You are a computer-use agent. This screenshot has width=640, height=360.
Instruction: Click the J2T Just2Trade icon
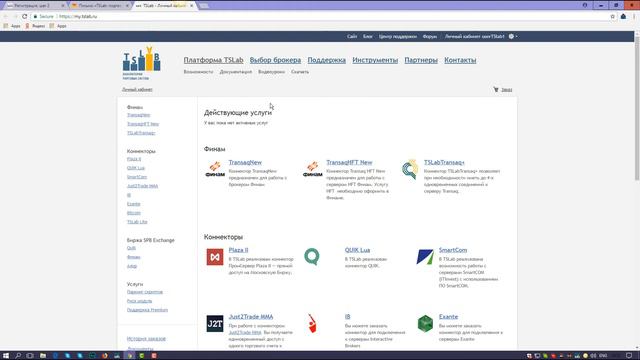click(215, 323)
